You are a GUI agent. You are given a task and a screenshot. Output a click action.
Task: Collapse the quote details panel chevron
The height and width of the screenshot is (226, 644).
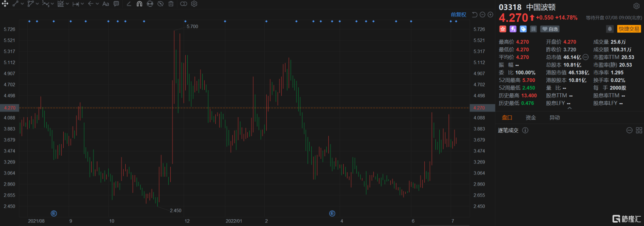point(569,108)
